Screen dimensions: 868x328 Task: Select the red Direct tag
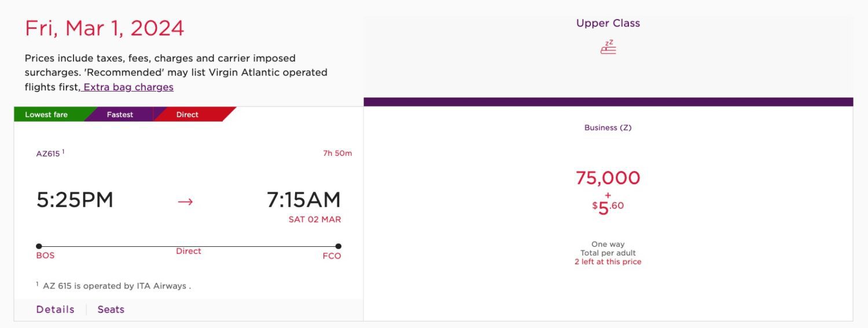point(187,115)
